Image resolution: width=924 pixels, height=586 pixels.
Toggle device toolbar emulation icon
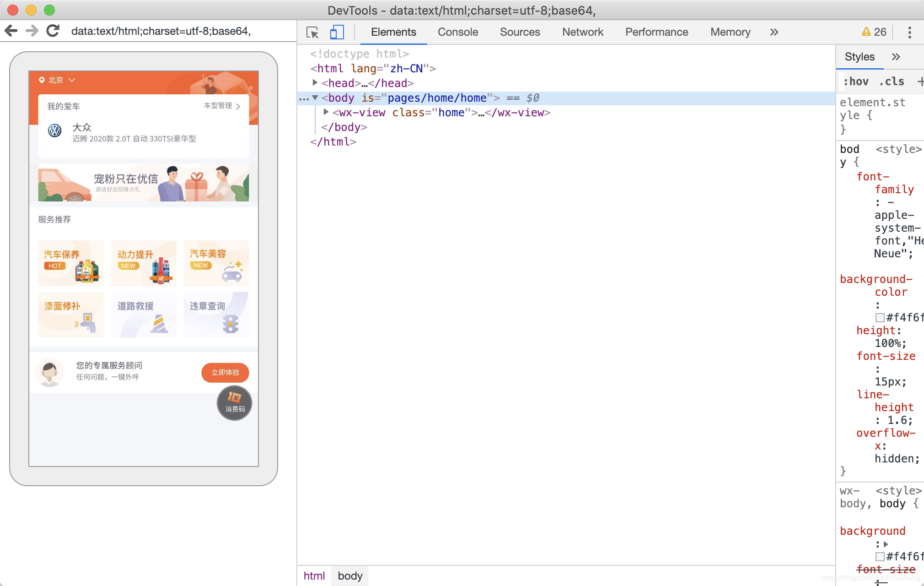pos(337,32)
